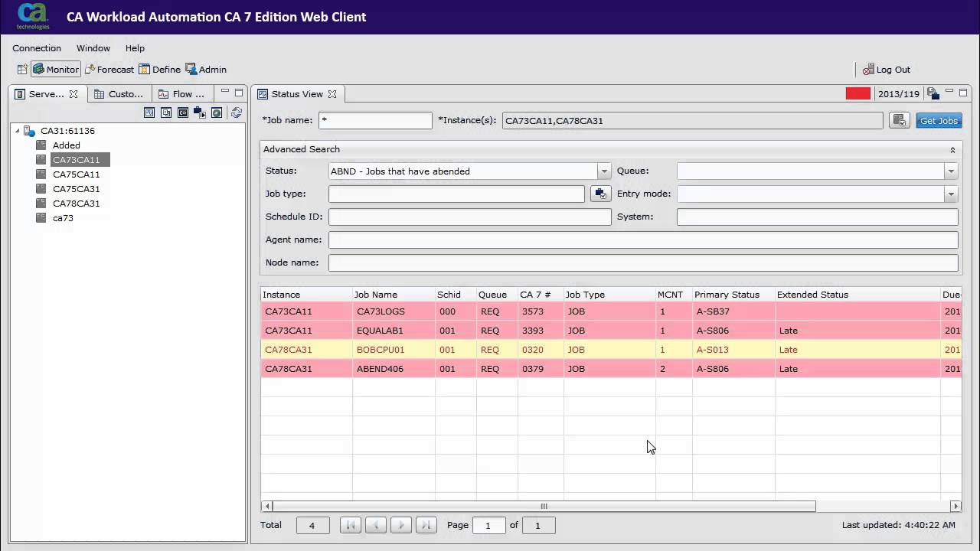Select the CA73LOGS job row
The height and width of the screenshot is (551, 980).
pyautogui.click(x=611, y=311)
